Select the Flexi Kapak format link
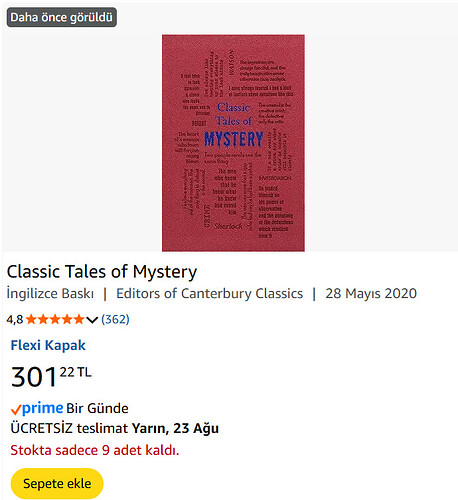 click(x=48, y=345)
